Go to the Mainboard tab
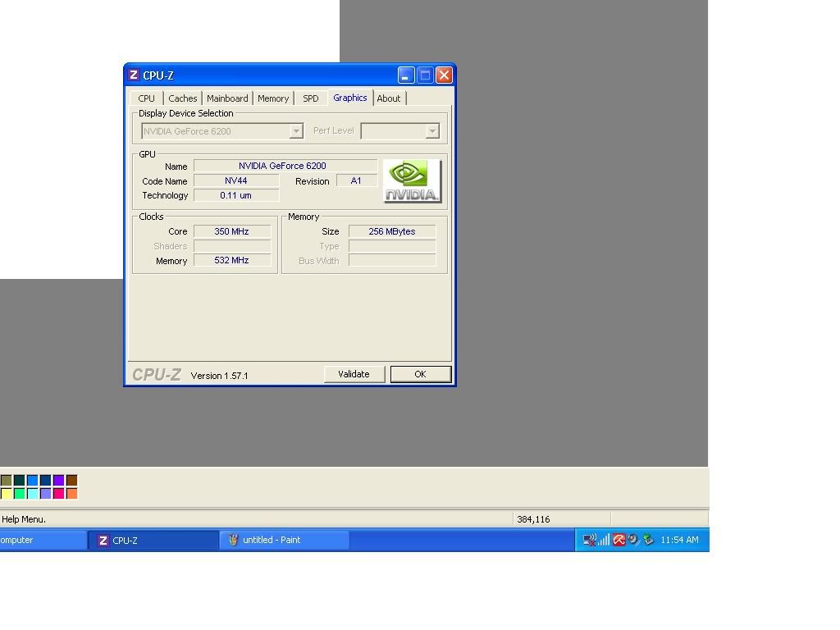 228,98
